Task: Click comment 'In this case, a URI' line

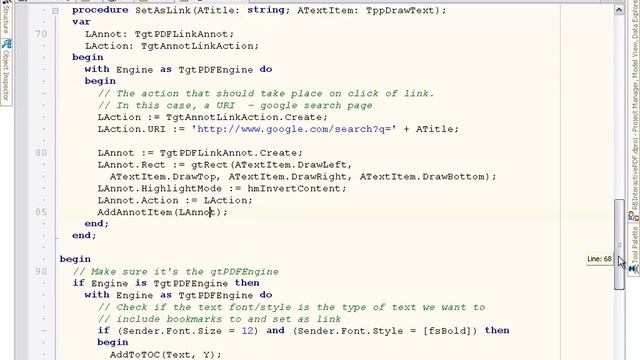Action: 235,105
